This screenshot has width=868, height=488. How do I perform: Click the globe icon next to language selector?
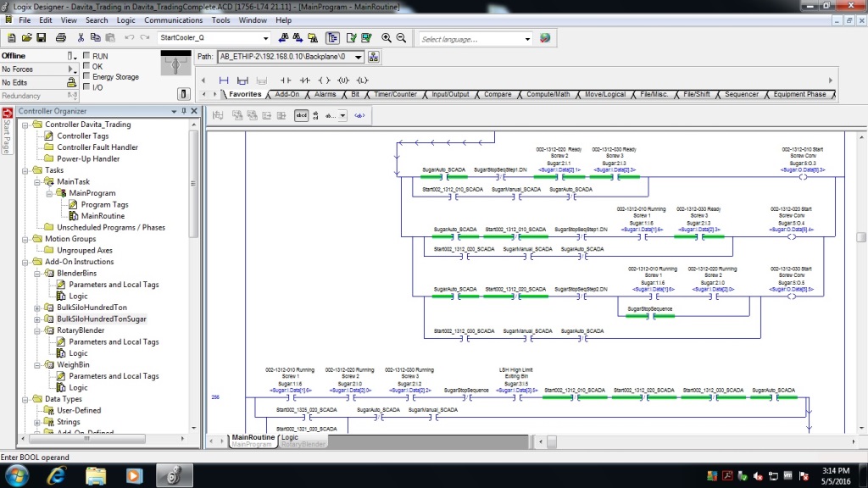coord(545,38)
